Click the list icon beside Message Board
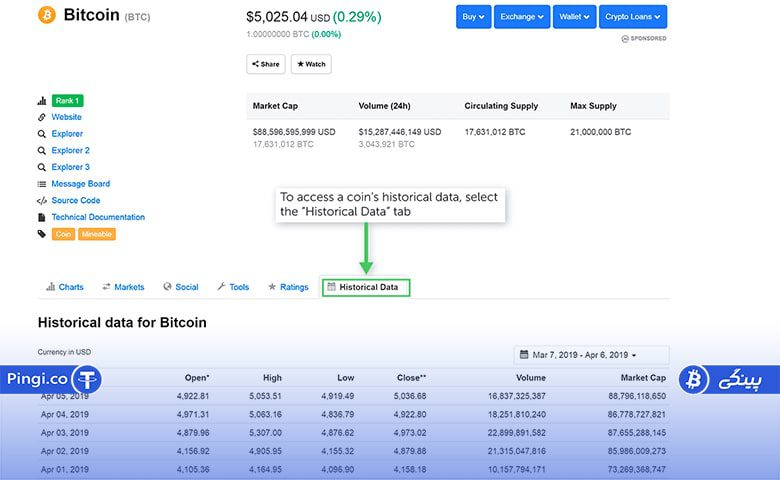 point(42,184)
